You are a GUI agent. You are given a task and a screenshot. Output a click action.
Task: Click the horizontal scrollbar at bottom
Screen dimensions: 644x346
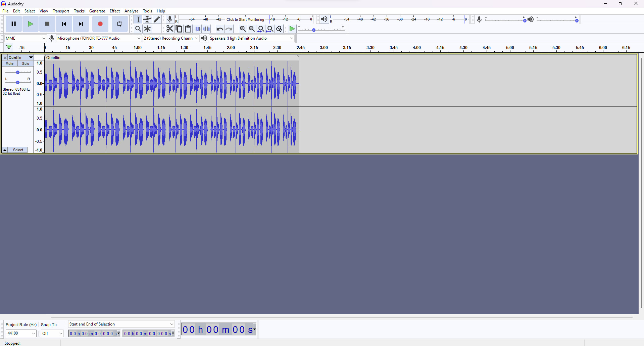coord(342,317)
